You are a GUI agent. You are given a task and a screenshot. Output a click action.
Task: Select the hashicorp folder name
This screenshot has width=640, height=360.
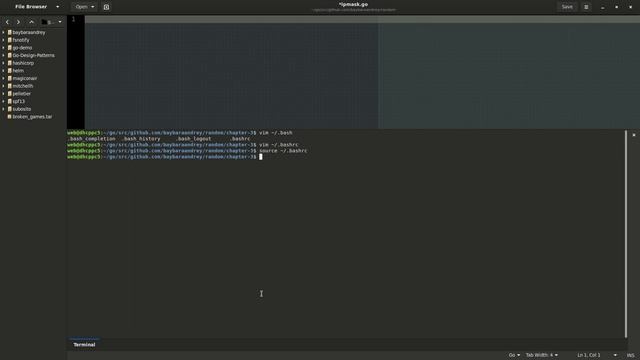[23, 63]
